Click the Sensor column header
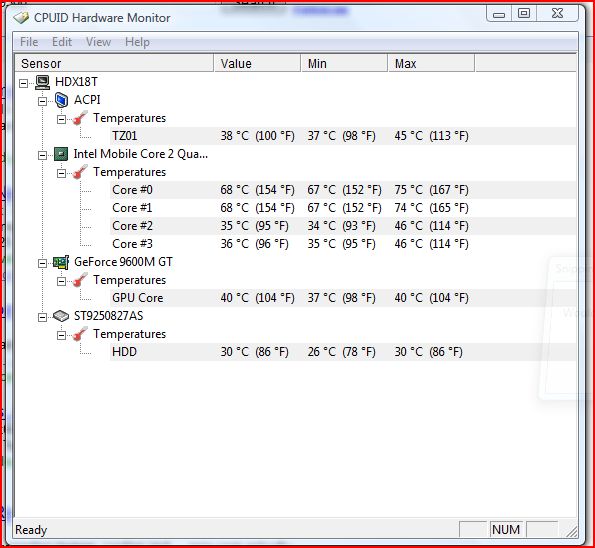 click(114, 63)
